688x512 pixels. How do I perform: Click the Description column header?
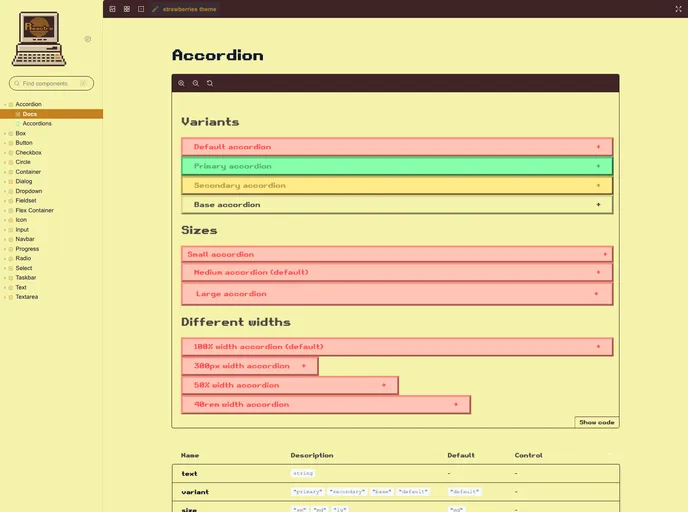click(x=312, y=455)
